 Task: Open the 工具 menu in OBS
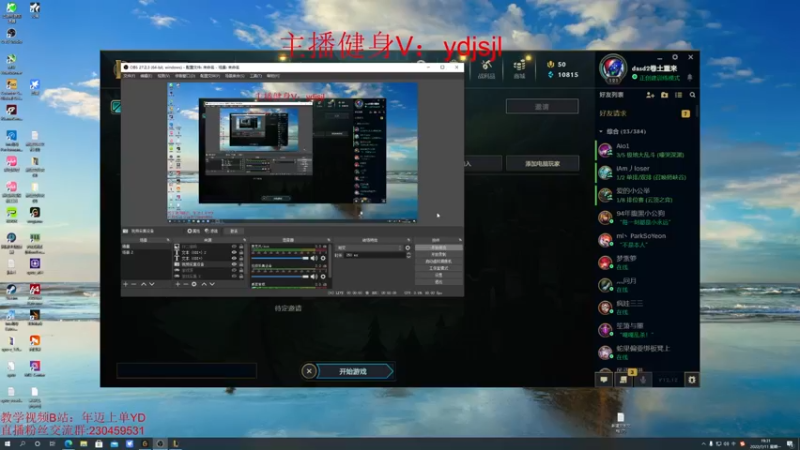pos(256,76)
